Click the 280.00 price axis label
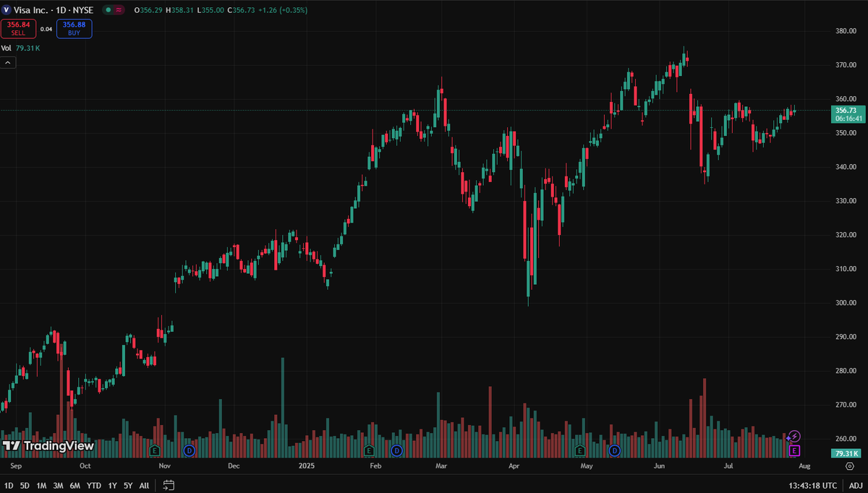The width and height of the screenshot is (868, 493). click(x=846, y=371)
